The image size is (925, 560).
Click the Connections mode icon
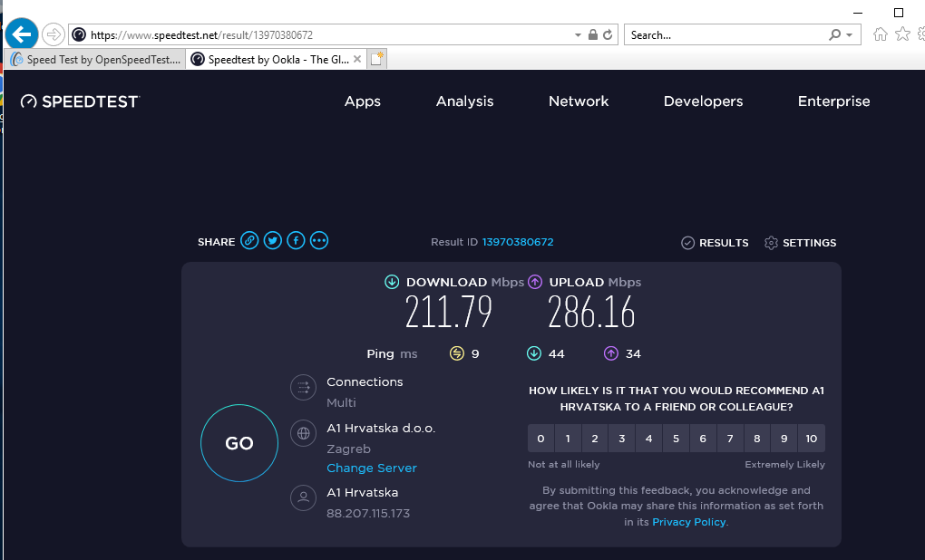[x=303, y=387]
